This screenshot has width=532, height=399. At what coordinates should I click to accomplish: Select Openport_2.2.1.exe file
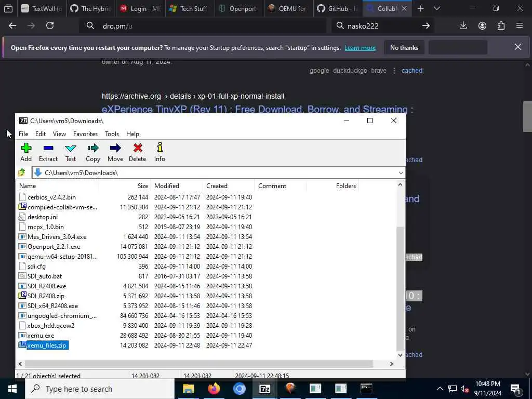click(x=54, y=247)
